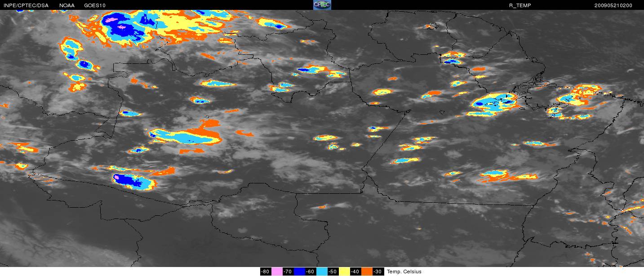Click the NOAA label in header

67,5
